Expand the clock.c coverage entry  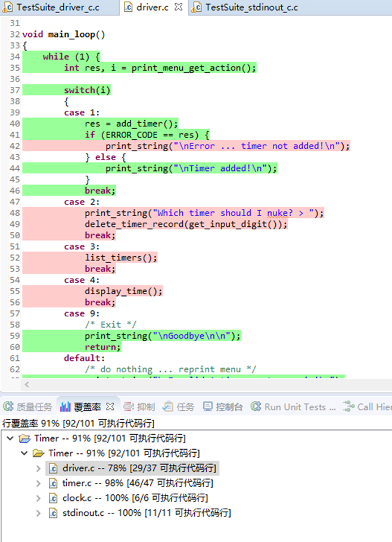point(39,498)
